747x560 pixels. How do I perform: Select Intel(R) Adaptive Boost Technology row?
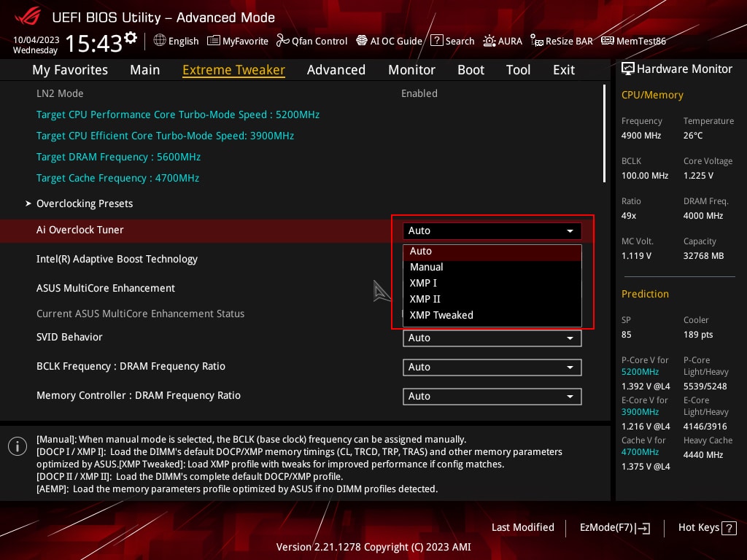tap(305, 260)
